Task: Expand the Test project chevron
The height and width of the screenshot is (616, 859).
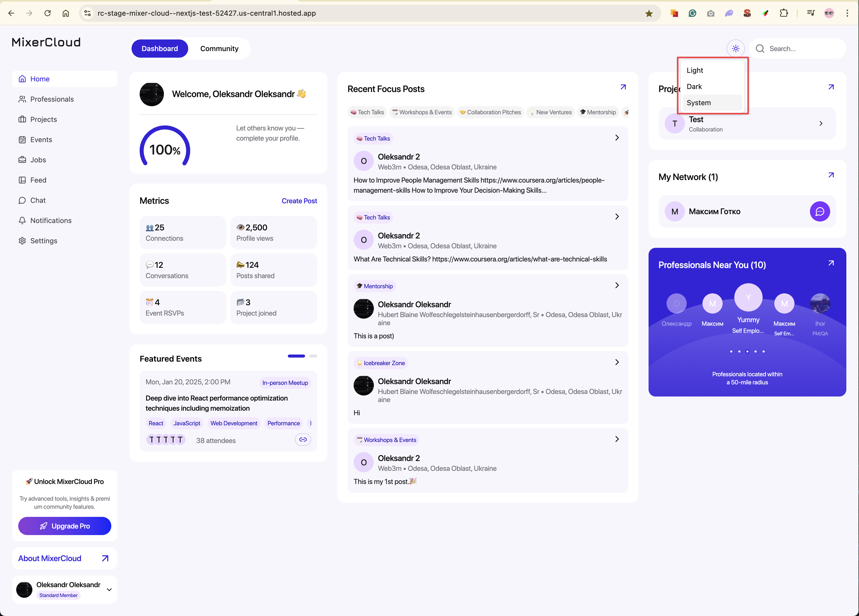Action: point(821,123)
